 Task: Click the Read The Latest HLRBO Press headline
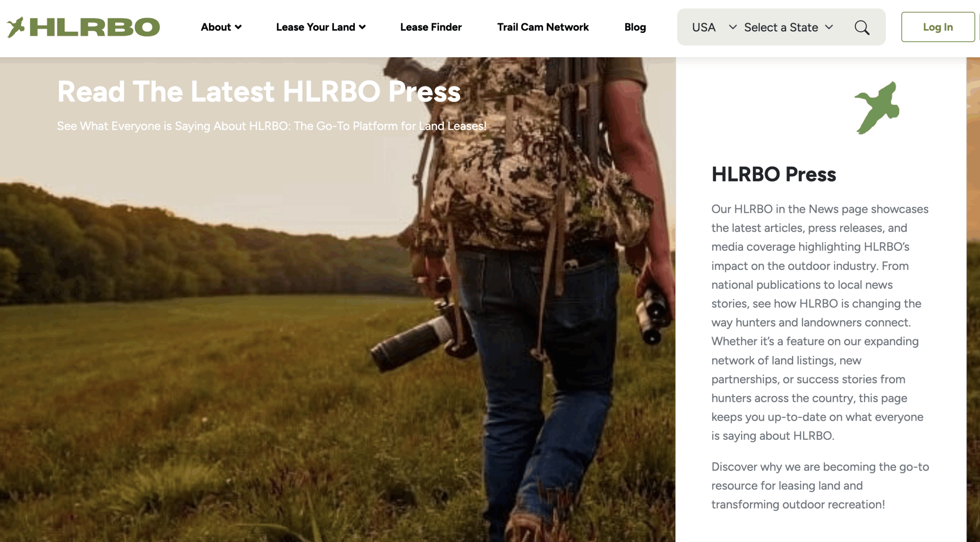259,91
